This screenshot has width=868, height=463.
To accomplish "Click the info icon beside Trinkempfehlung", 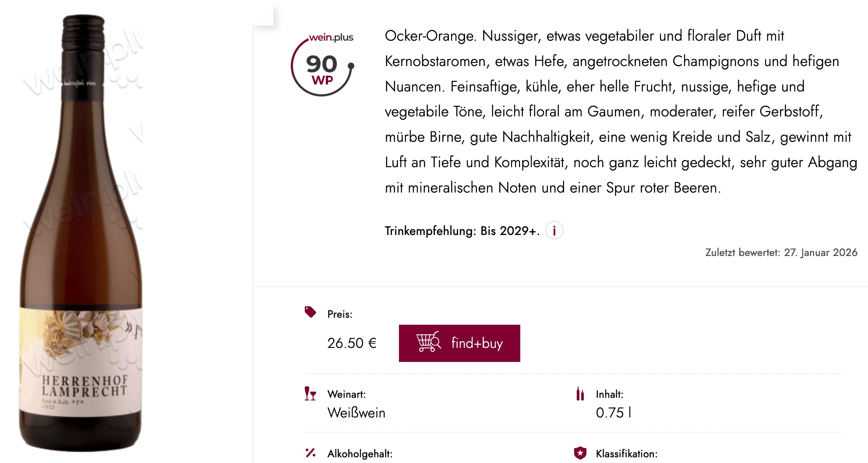I will click(x=554, y=230).
